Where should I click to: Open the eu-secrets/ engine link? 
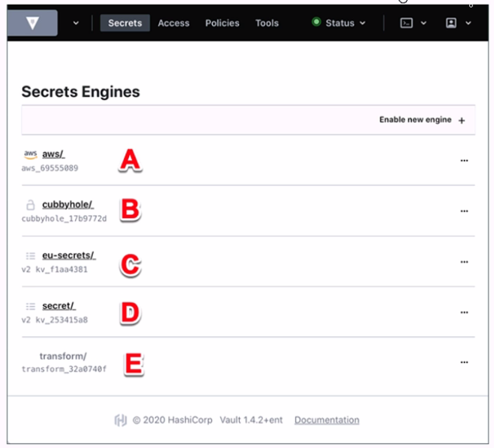coord(68,255)
